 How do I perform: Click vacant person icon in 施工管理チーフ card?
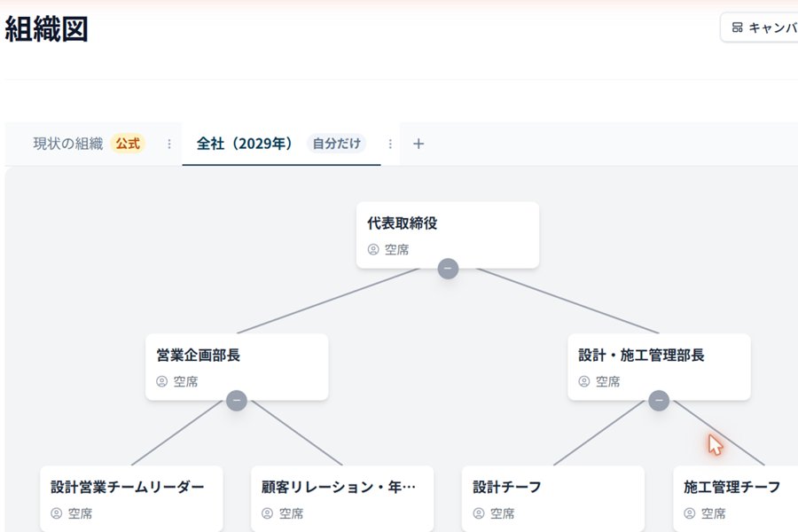coord(690,513)
